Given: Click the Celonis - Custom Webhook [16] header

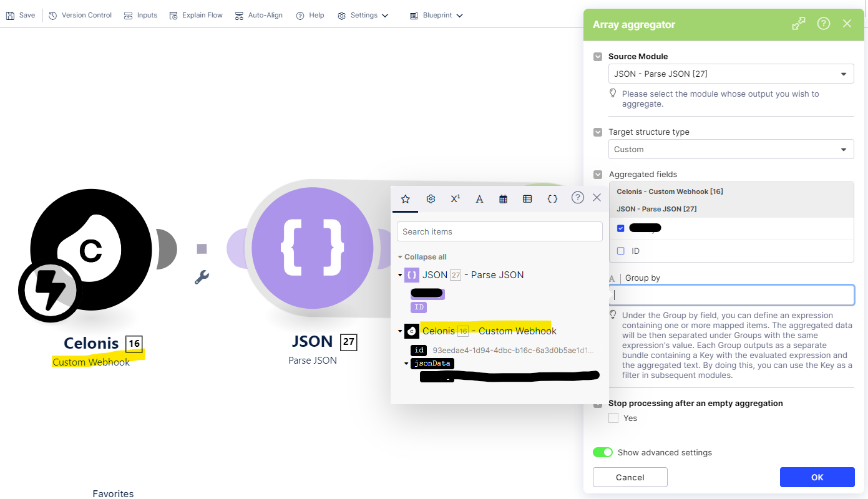Looking at the screenshot, I should click(670, 191).
